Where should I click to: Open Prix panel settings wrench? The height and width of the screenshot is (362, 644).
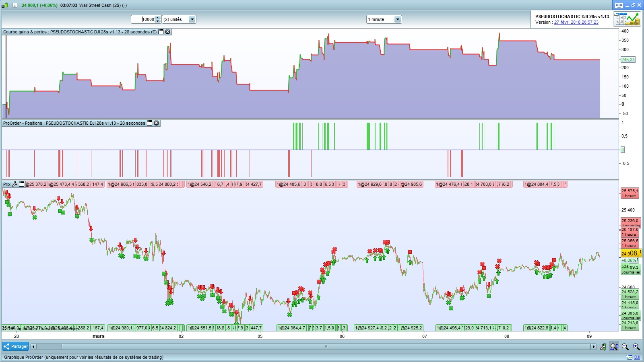(15, 184)
